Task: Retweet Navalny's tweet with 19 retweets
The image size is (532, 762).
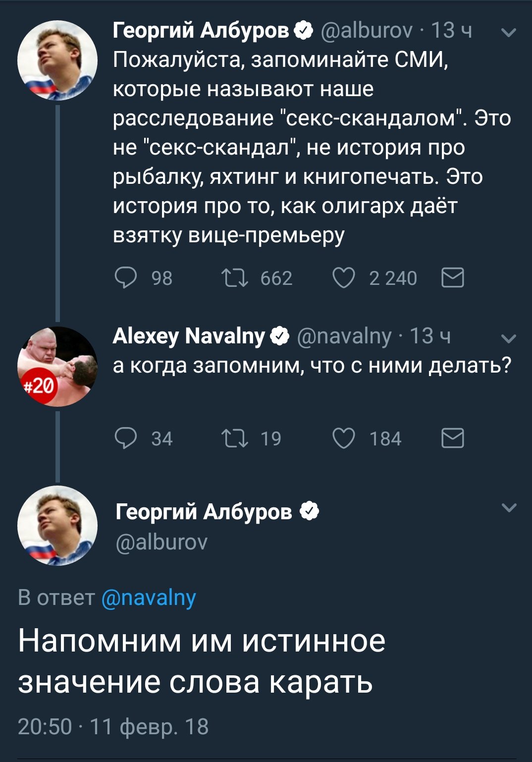Action: tap(235, 438)
